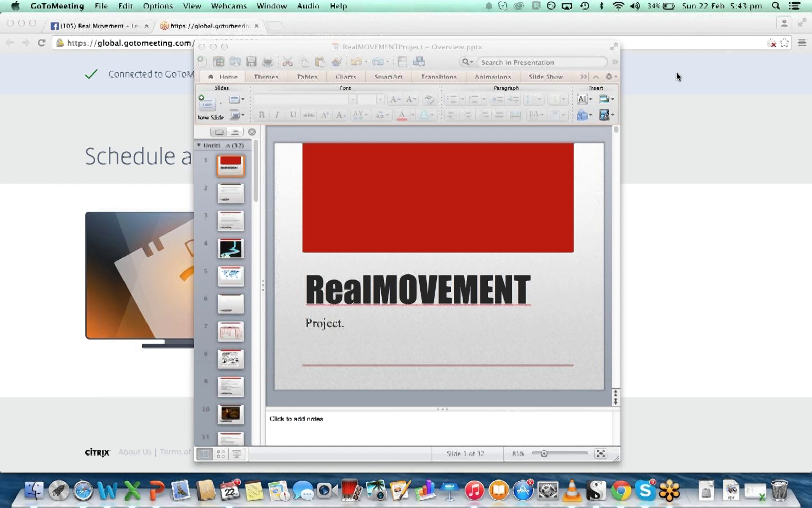
Task: Switch to slide sorter view
Action: (221, 454)
